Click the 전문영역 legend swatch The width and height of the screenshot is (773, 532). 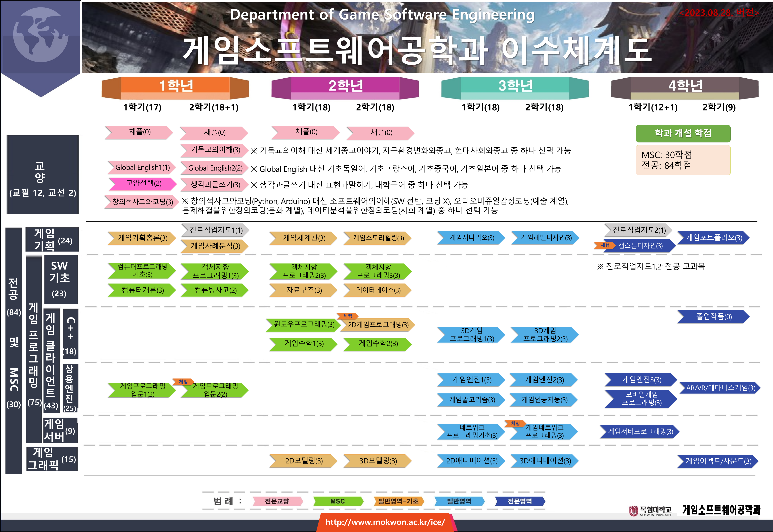click(x=519, y=501)
